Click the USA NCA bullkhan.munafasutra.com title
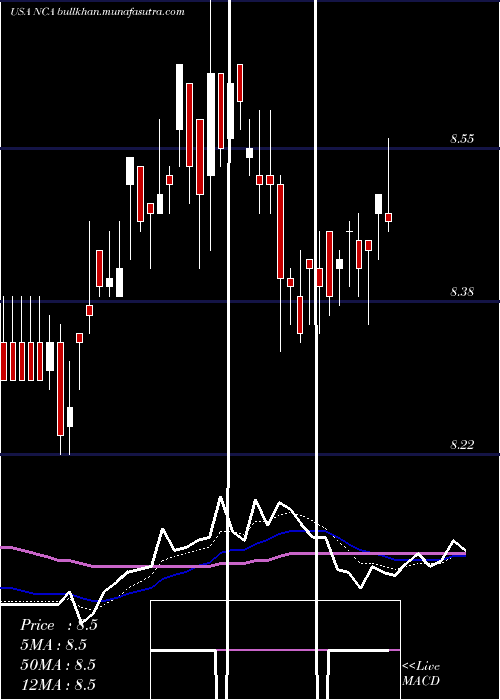The width and height of the screenshot is (500, 700). (97, 12)
